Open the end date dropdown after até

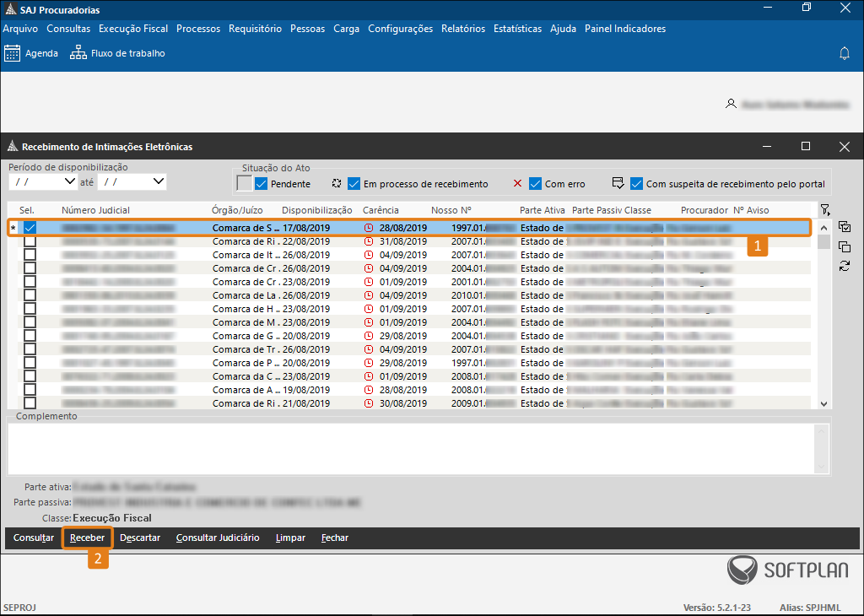(159, 181)
